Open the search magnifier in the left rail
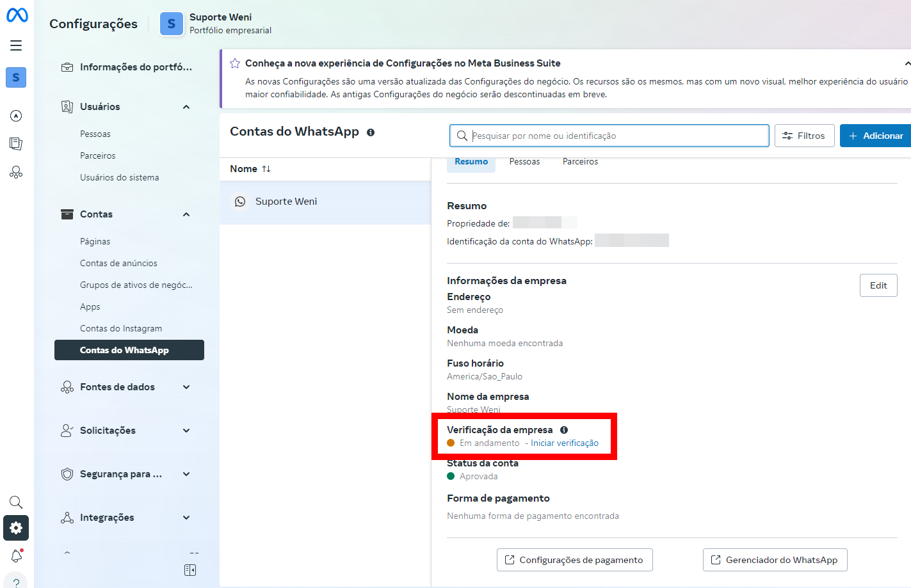Screen dimensions: 911x588 [x=15, y=502]
